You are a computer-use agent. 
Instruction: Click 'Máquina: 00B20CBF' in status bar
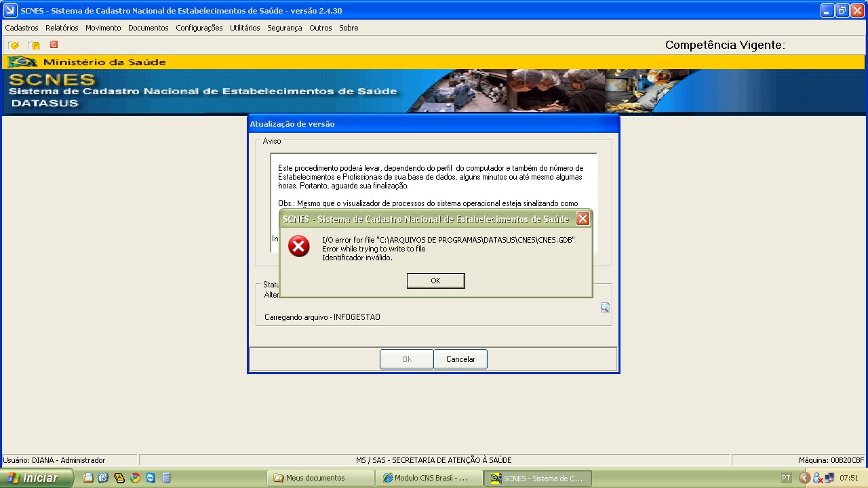click(x=831, y=460)
